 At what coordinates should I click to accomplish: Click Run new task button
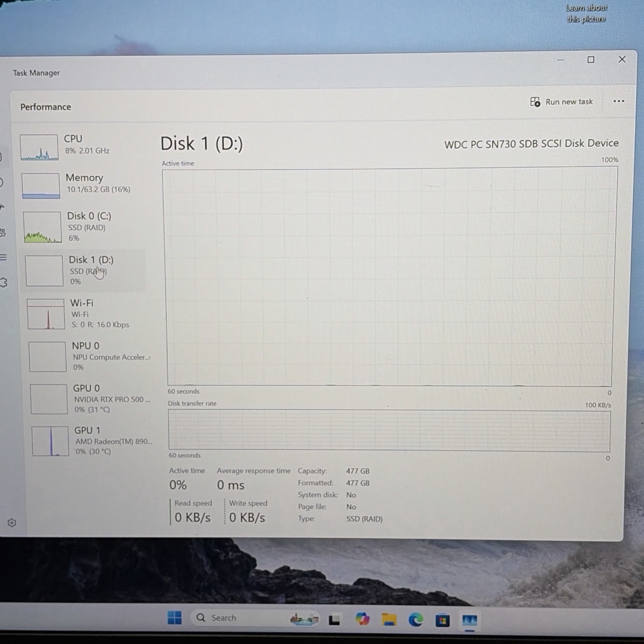pos(561,102)
